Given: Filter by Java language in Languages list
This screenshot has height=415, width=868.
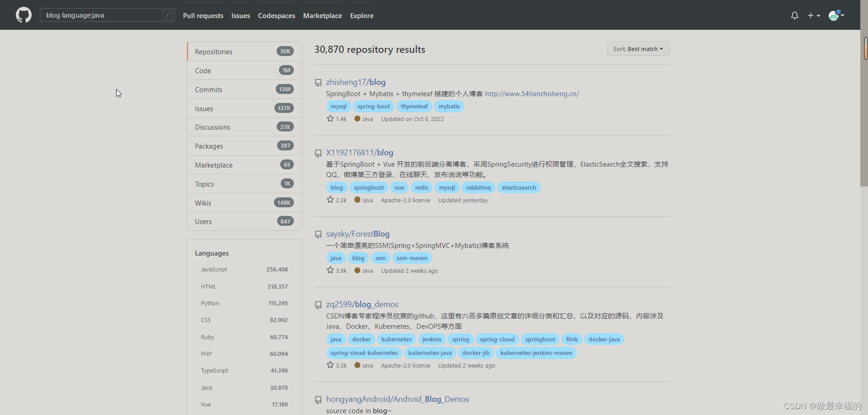Looking at the screenshot, I should (244, 387).
